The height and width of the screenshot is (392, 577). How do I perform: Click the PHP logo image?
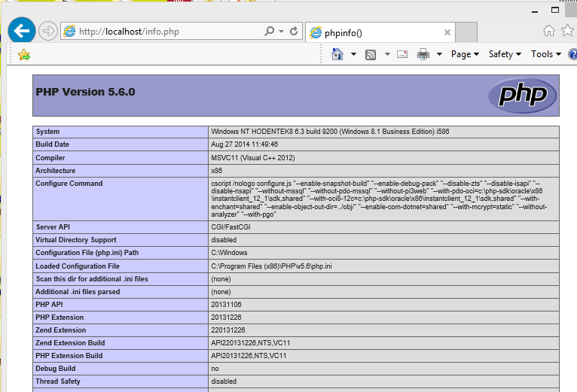pyautogui.click(x=523, y=96)
